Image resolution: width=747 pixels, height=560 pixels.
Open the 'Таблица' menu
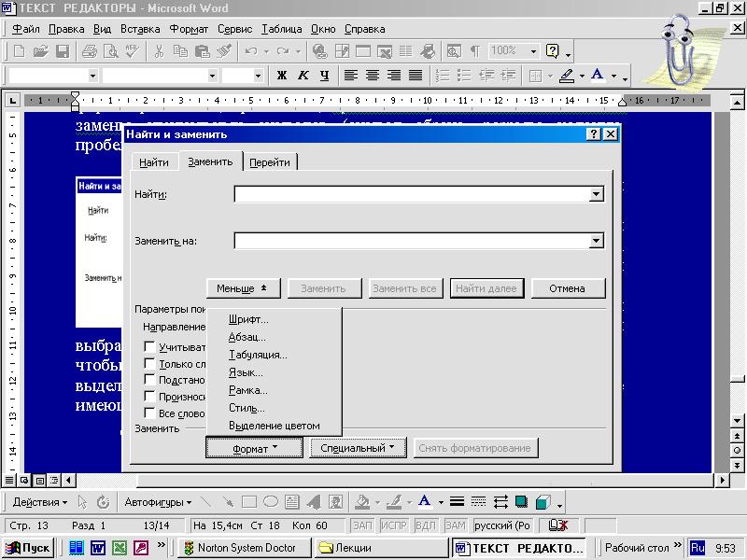click(282, 29)
